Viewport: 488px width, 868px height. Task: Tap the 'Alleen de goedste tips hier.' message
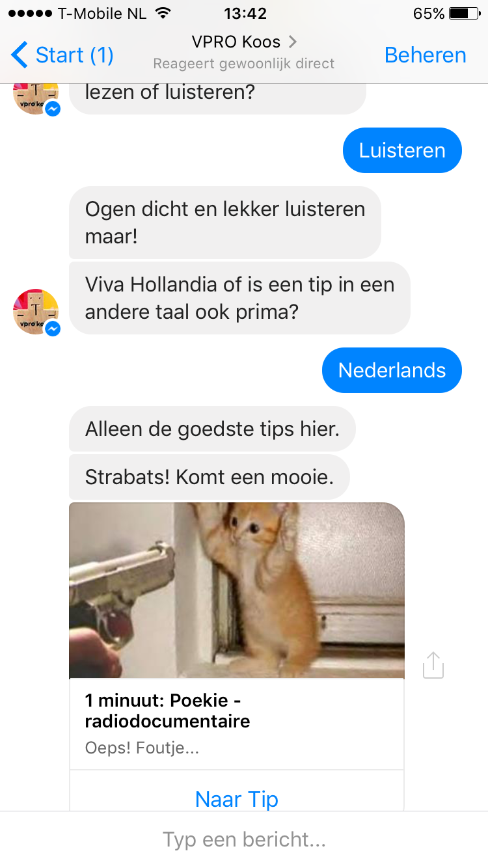(212, 429)
